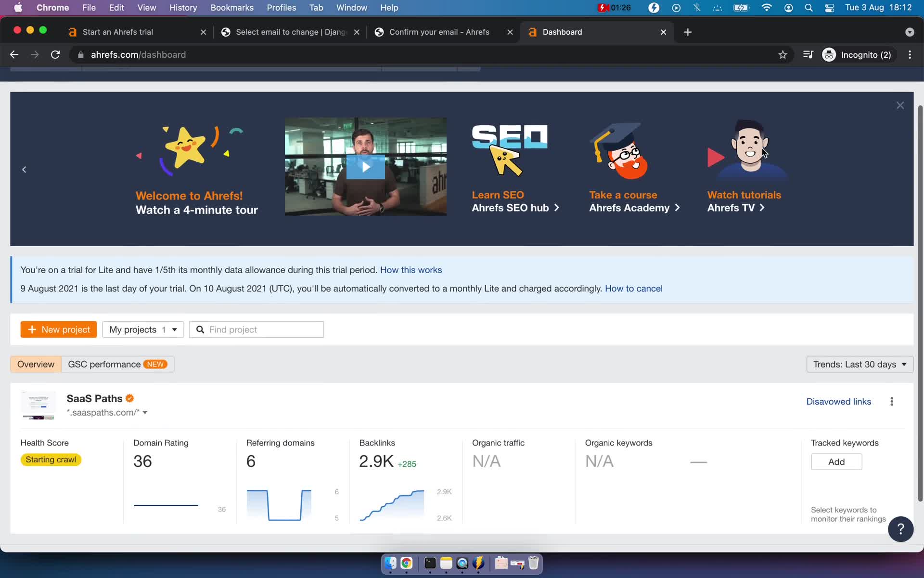Dismiss the welcome banner with X button

click(x=900, y=105)
